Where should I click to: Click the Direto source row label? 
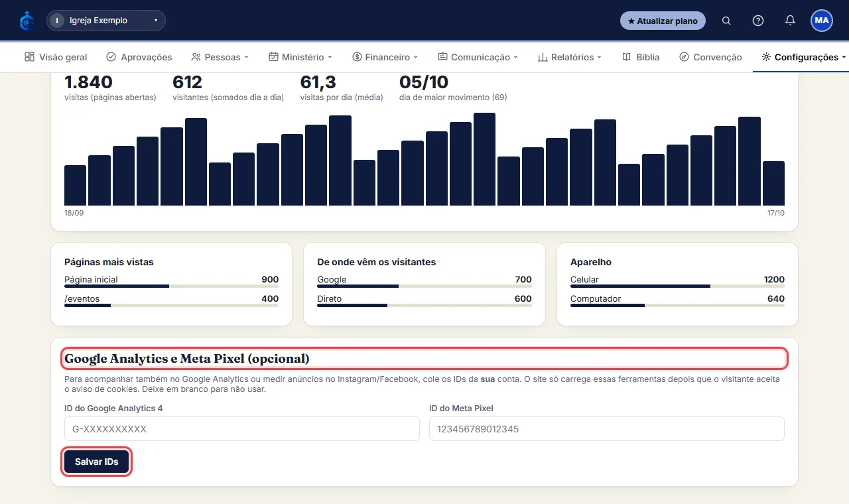click(x=330, y=298)
